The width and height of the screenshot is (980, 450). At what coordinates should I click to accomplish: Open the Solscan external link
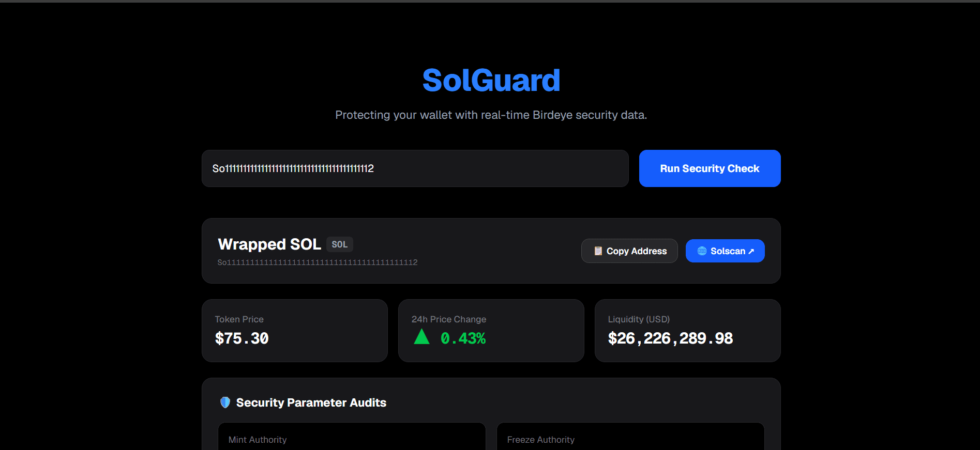tap(725, 251)
